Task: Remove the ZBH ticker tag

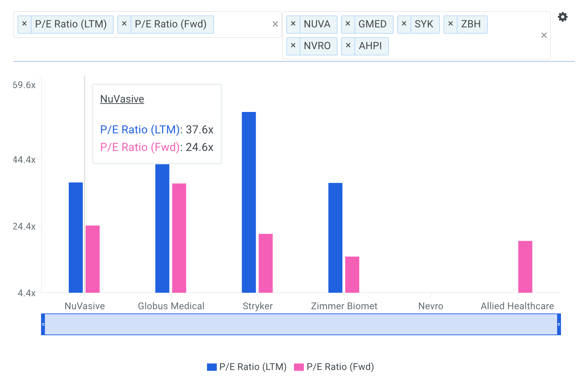Action: pos(451,24)
